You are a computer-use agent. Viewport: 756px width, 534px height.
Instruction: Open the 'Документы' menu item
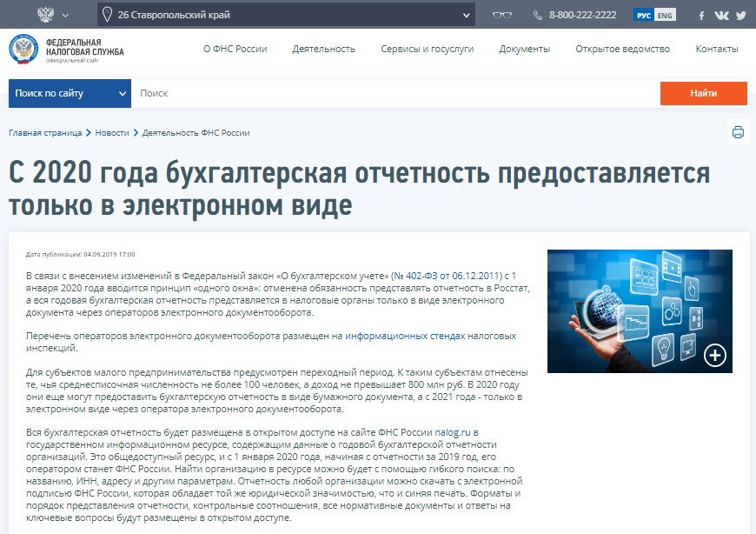522,50
